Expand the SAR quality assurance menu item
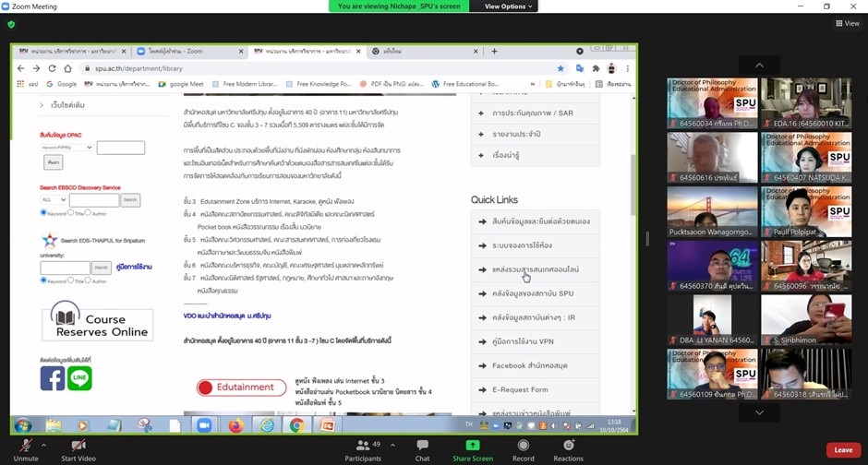Image resolution: width=868 pixels, height=465 pixels. pos(535,113)
